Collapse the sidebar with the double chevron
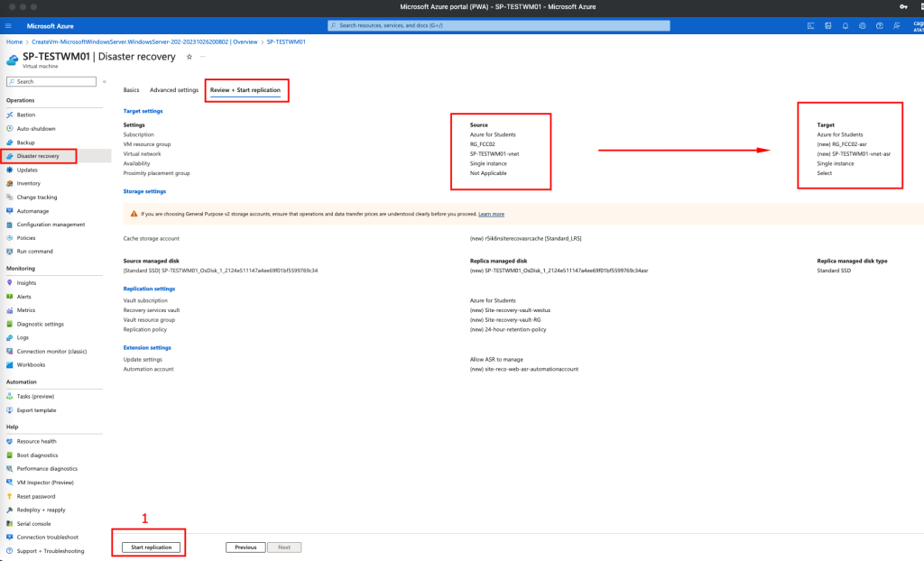 click(x=105, y=81)
